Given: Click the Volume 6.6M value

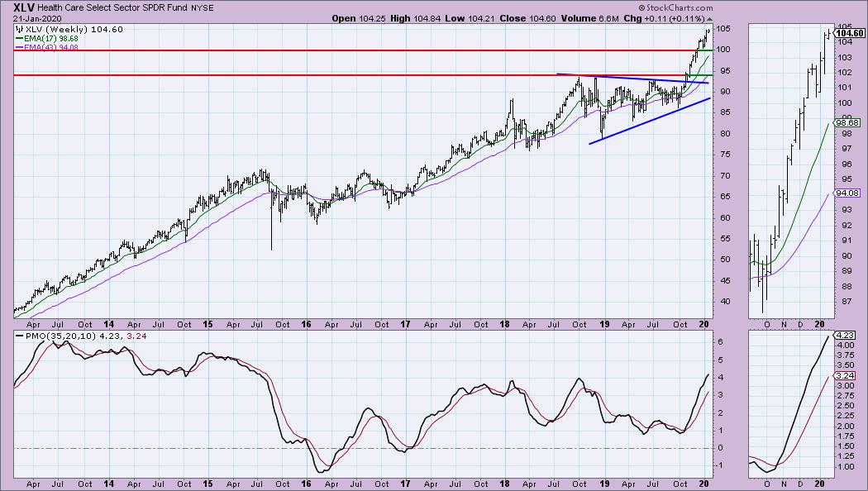Looking at the screenshot, I should tap(589, 18).
